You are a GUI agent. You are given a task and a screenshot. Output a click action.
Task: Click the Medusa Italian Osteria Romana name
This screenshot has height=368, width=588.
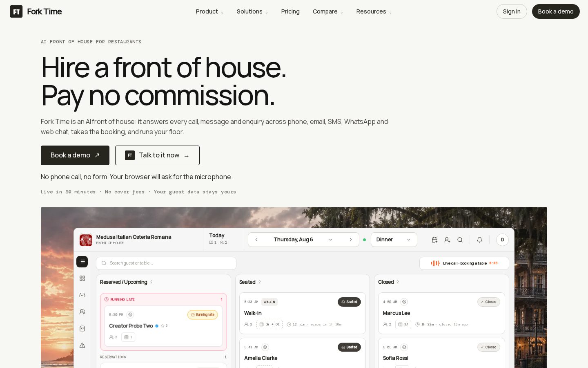pyautogui.click(x=134, y=237)
